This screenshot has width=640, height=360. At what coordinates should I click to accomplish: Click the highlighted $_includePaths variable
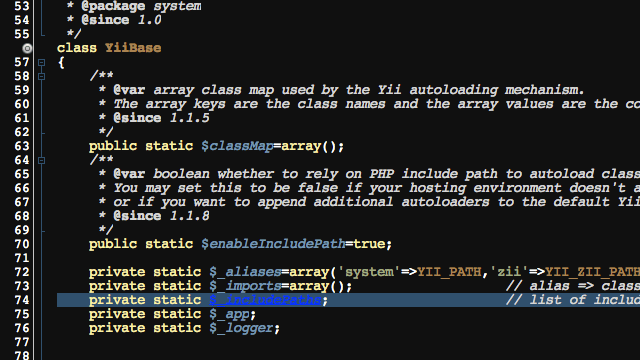[265, 300]
